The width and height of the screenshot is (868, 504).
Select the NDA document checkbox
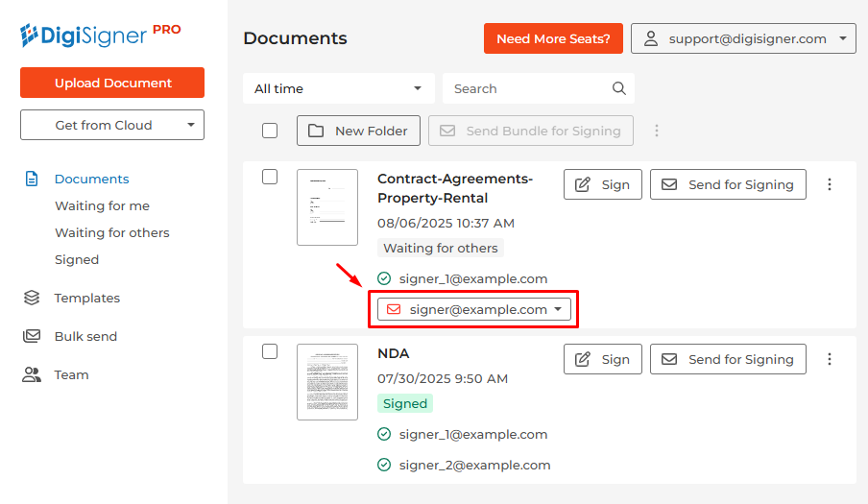[x=270, y=351]
